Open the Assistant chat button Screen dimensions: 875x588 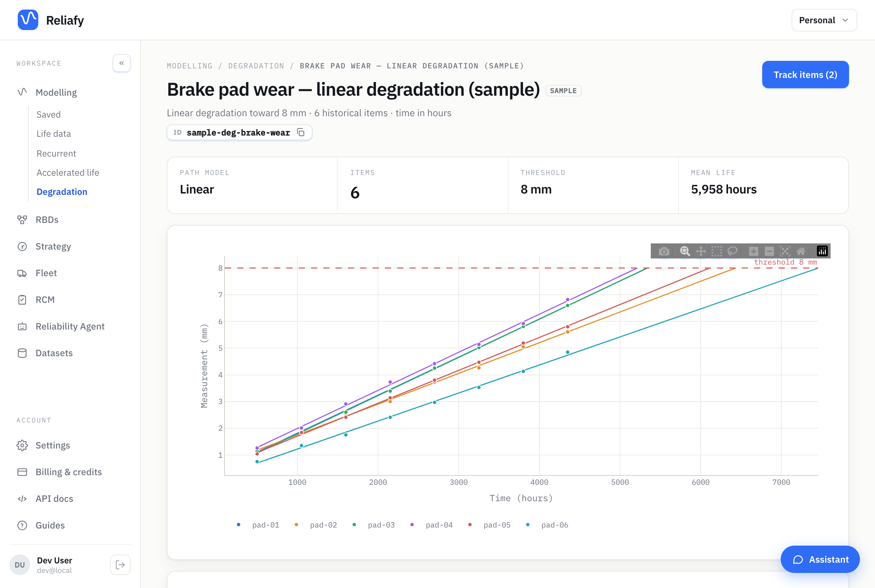(820, 559)
